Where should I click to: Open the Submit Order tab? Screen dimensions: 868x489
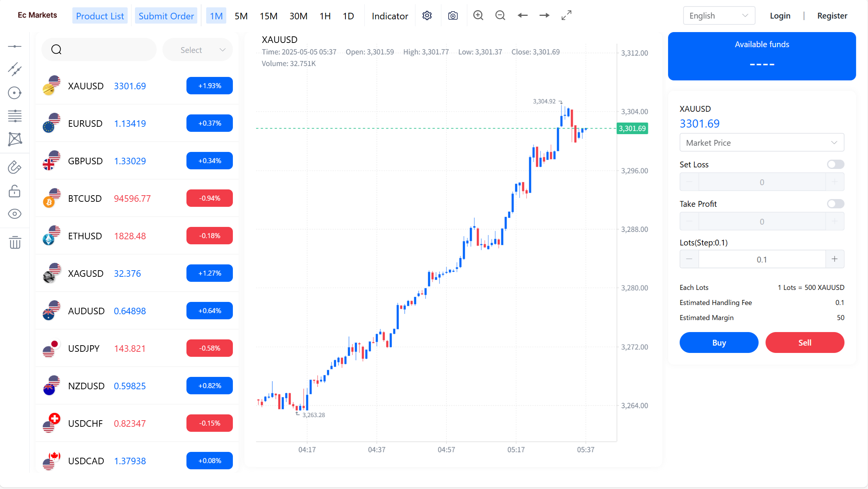pyautogui.click(x=166, y=16)
